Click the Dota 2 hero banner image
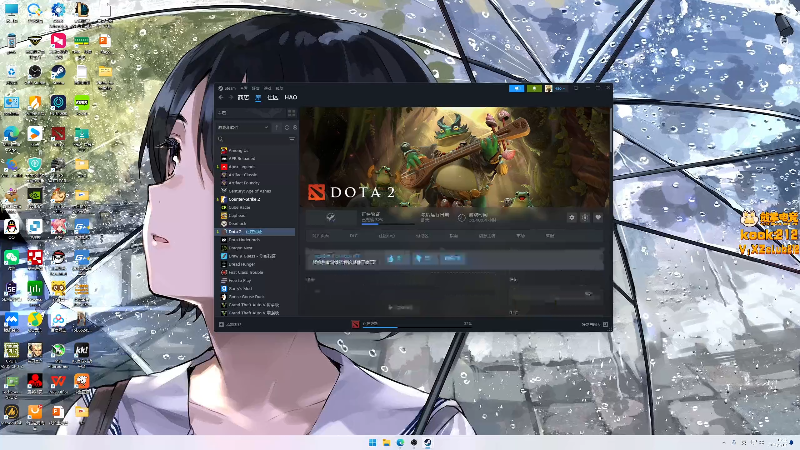 pos(454,157)
